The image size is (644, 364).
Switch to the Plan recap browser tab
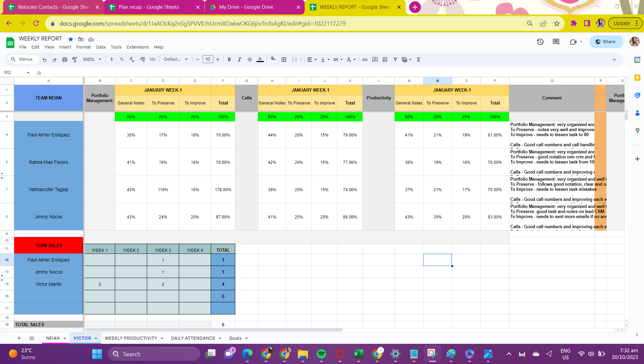coord(154,7)
